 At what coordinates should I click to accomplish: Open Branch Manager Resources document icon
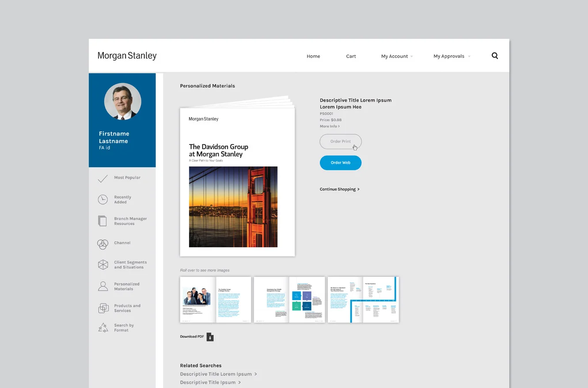point(102,221)
